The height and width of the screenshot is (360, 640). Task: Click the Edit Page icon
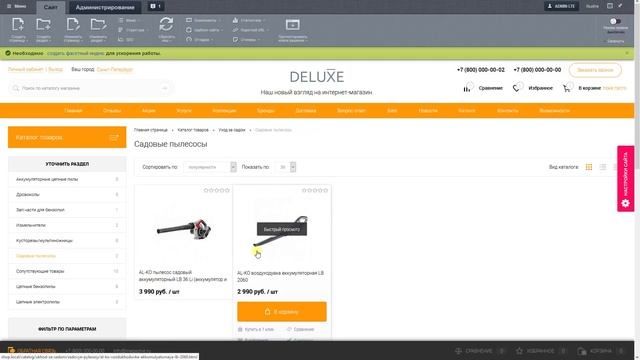tap(73, 24)
